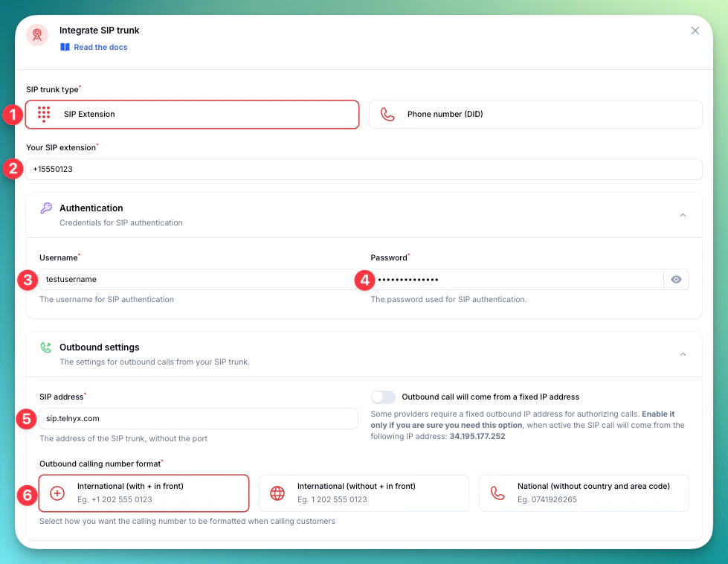Select National calling number format
Image resolution: width=728 pixels, height=564 pixels.
point(583,493)
